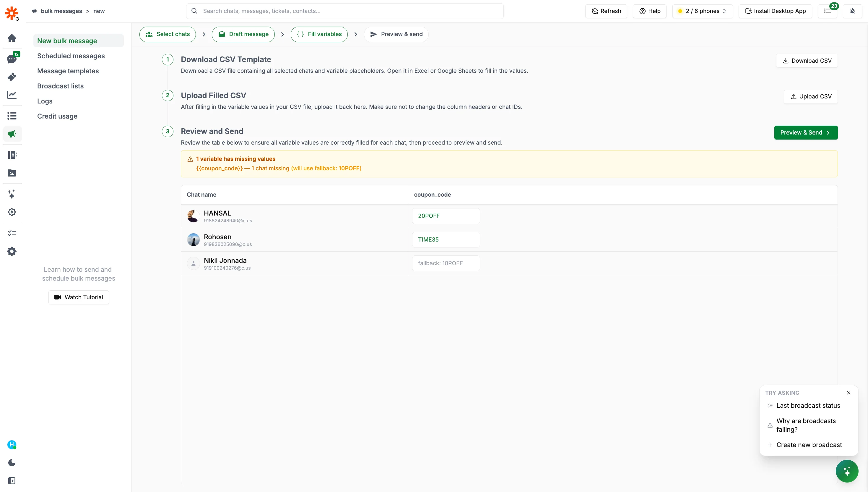868x492 pixels.
Task: Edit Rohosen coupon code field TIME35
Action: tap(446, 239)
